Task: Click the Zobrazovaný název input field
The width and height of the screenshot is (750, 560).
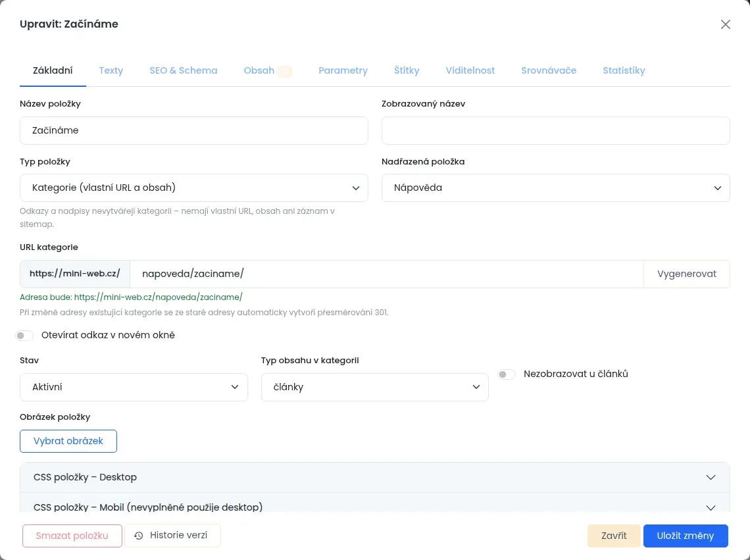Action: 555,131
